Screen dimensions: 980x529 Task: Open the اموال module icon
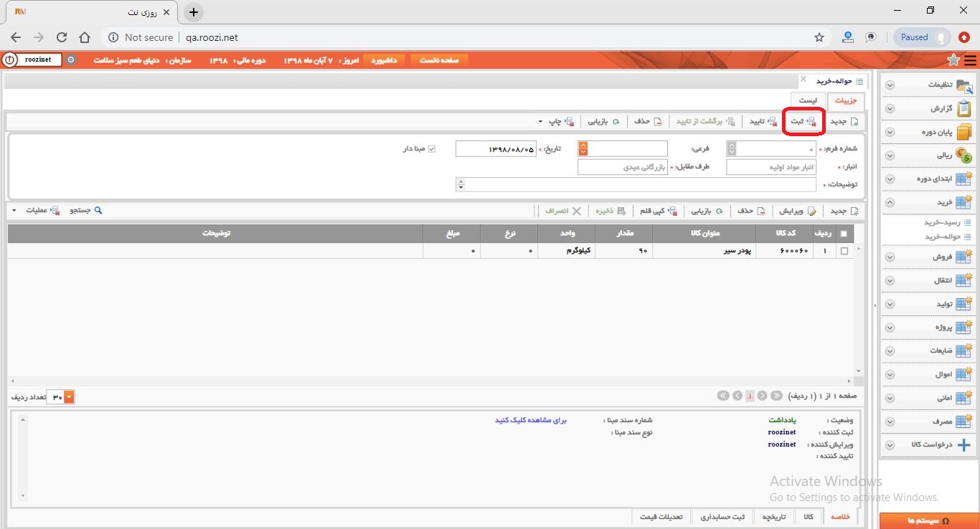pos(964,374)
